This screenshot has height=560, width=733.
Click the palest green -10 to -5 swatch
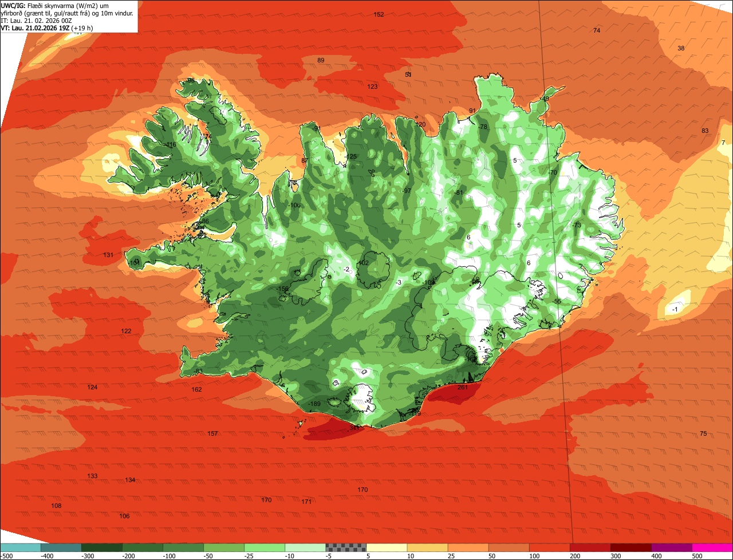(x=305, y=547)
